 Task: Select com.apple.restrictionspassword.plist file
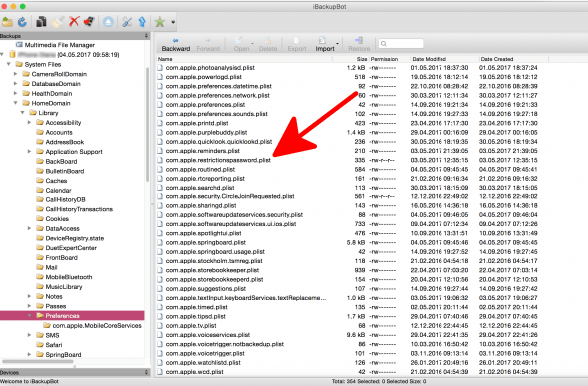pos(218,160)
